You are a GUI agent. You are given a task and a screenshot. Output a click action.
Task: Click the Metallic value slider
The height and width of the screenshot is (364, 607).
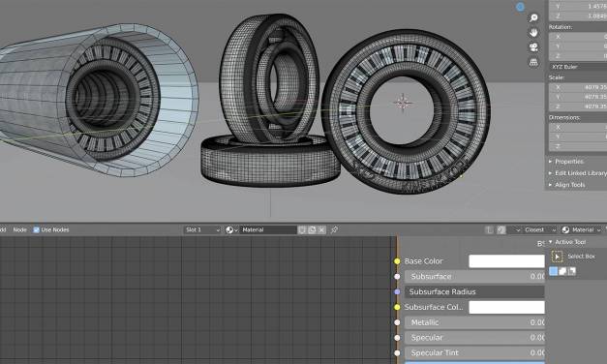click(x=474, y=322)
